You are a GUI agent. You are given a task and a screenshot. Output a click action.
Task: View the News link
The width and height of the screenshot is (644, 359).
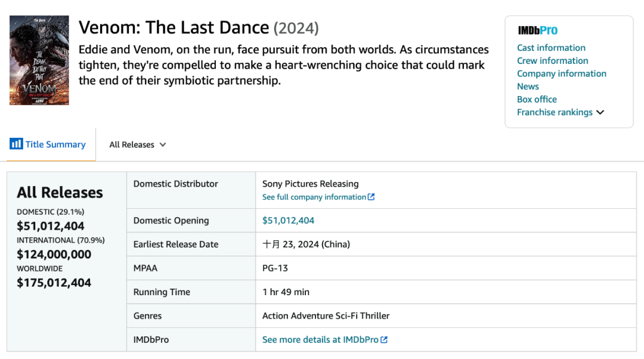tap(528, 86)
